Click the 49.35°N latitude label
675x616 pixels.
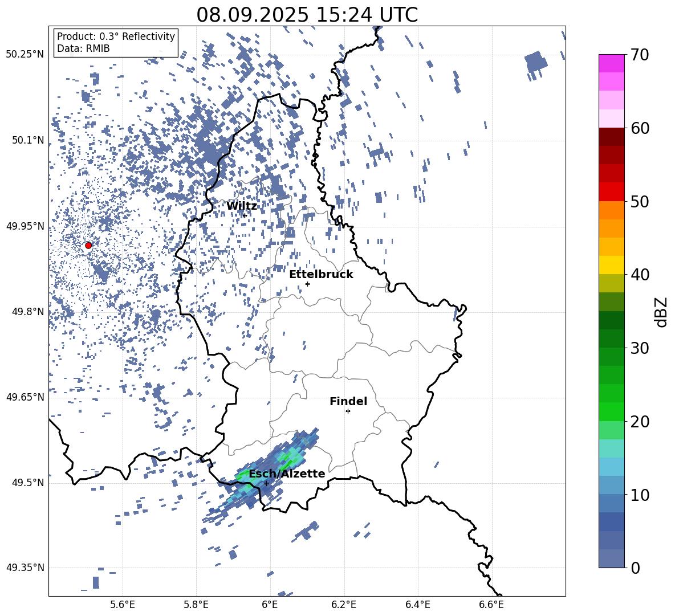(x=25, y=568)
